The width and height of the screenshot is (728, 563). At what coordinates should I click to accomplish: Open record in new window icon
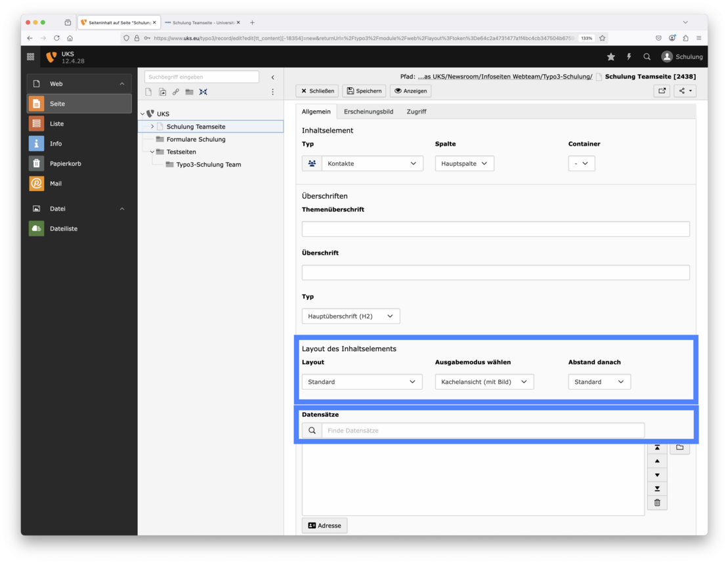pos(662,91)
